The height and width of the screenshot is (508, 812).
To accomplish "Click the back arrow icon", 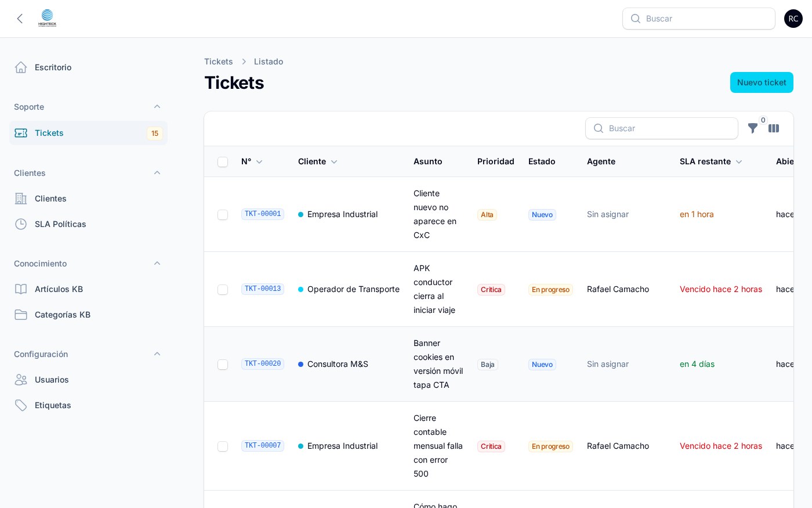I will coord(20,19).
